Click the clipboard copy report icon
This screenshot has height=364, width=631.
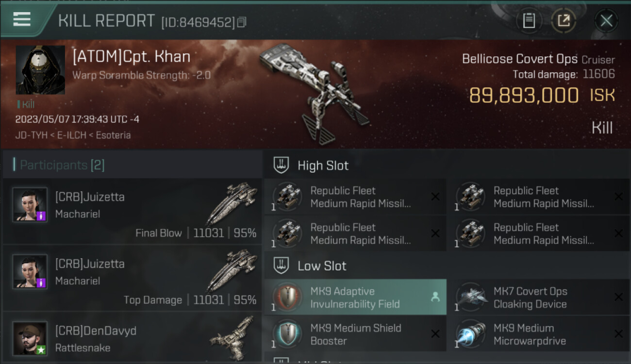[x=529, y=21]
